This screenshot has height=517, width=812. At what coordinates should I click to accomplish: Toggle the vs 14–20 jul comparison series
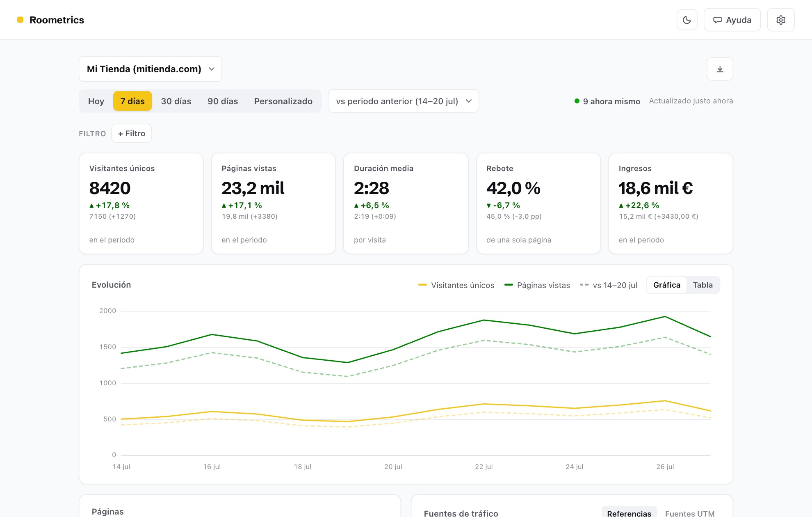pyautogui.click(x=609, y=285)
